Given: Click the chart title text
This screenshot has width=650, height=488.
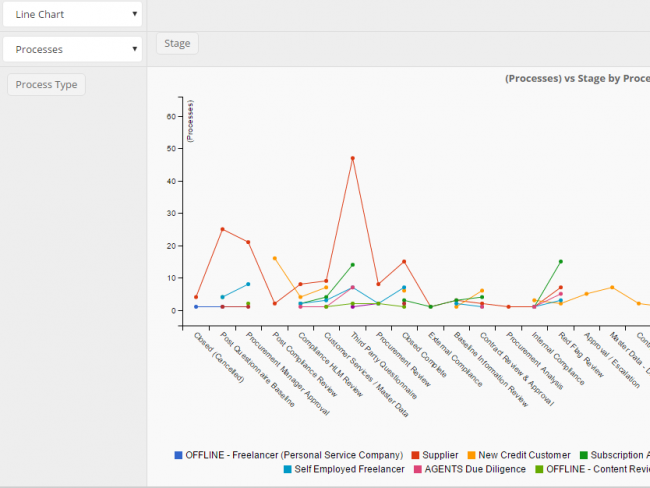Looking at the screenshot, I should tap(576, 78).
